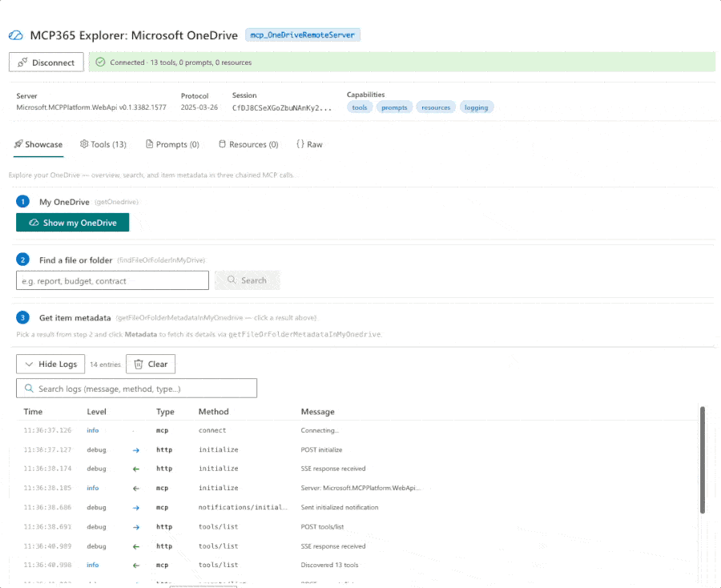Click the gear icon next to the Tools tab
Viewport: 721px width, 588px height.
tap(84, 144)
